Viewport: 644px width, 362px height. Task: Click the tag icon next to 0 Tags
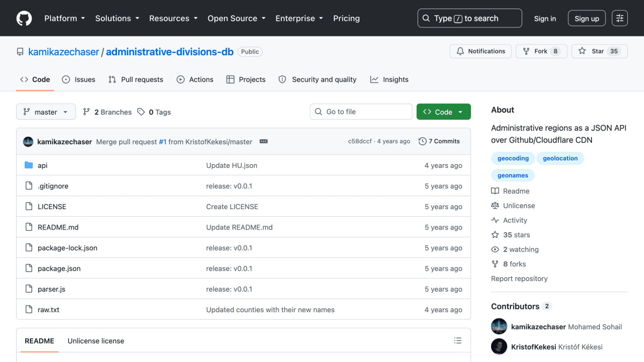coord(141,112)
